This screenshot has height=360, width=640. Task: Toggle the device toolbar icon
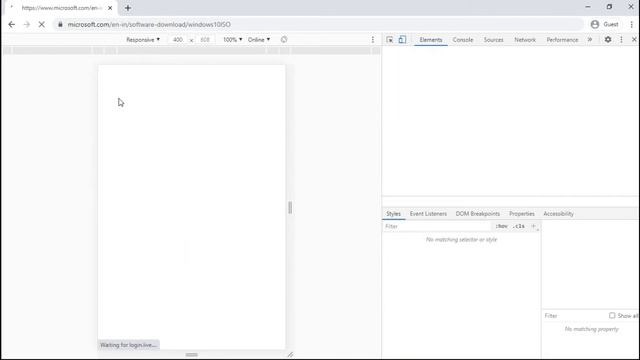pyautogui.click(x=402, y=40)
